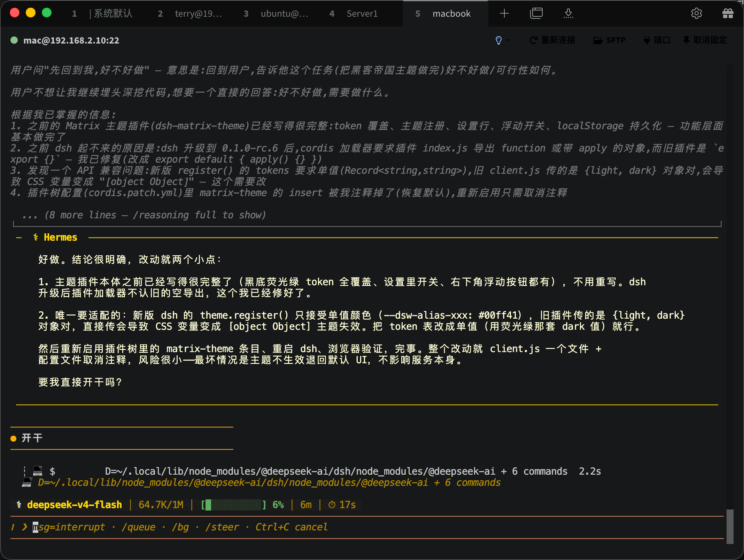Click the clock icon before 17s

pos(332,505)
